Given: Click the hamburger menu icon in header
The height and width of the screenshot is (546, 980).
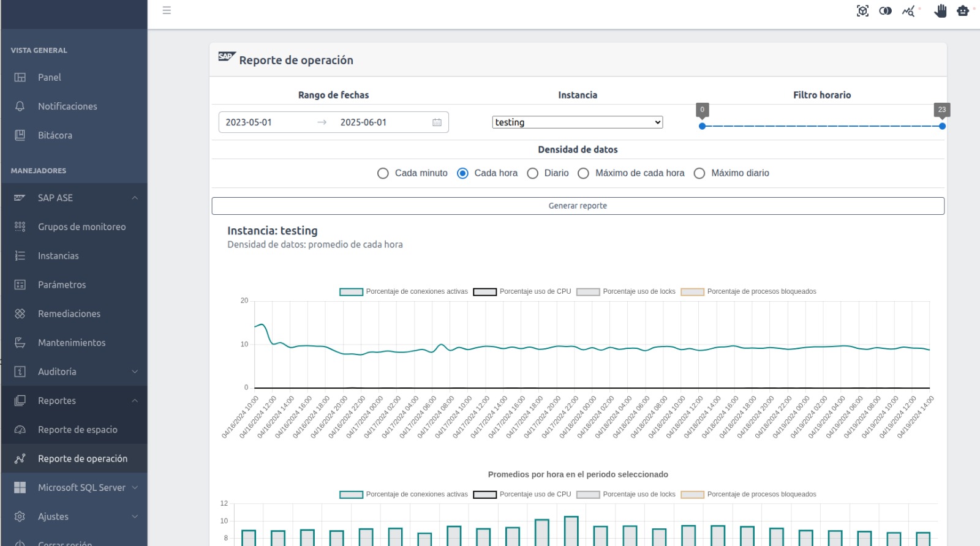Looking at the screenshot, I should click(167, 10).
